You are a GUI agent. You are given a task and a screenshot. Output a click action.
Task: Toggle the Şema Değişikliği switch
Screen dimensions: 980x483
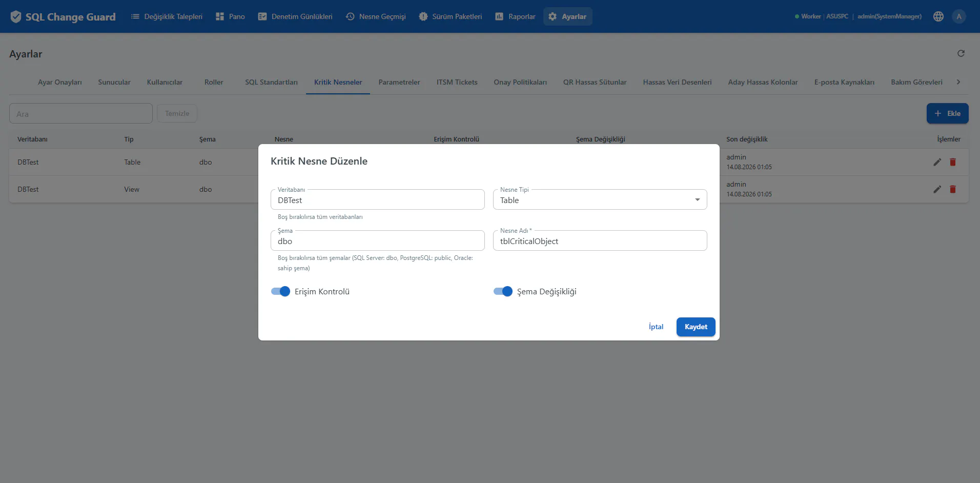(x=503, y=291)
